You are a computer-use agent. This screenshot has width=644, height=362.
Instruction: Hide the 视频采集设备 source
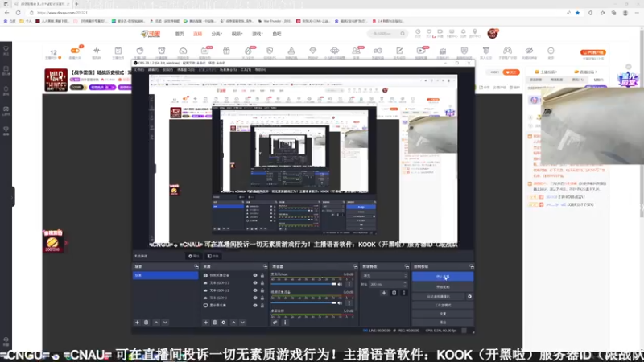point(255,275)
